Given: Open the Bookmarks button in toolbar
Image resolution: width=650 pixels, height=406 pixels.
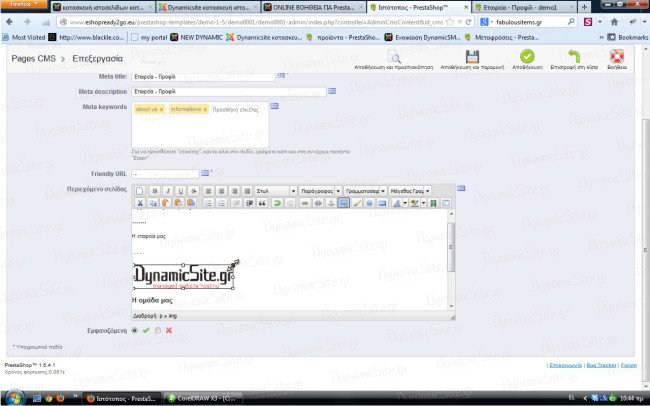Looking at the screenshot, I should click(x=628, y=37).
